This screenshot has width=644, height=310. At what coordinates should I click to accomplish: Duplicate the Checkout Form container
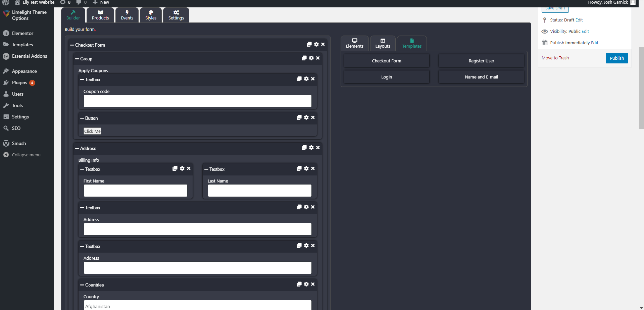point(309,44)
